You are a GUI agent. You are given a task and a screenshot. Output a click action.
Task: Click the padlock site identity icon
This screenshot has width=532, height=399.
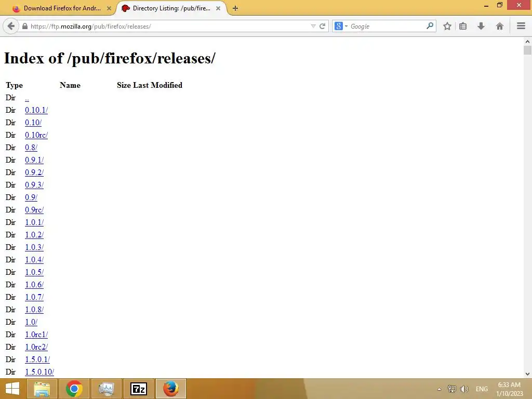coord(25,26)
